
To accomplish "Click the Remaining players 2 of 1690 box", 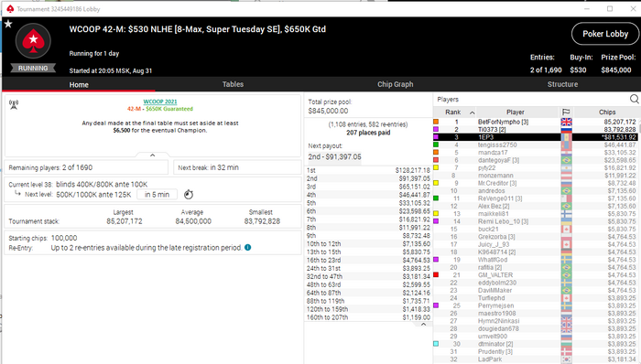I will click(86, 167).
